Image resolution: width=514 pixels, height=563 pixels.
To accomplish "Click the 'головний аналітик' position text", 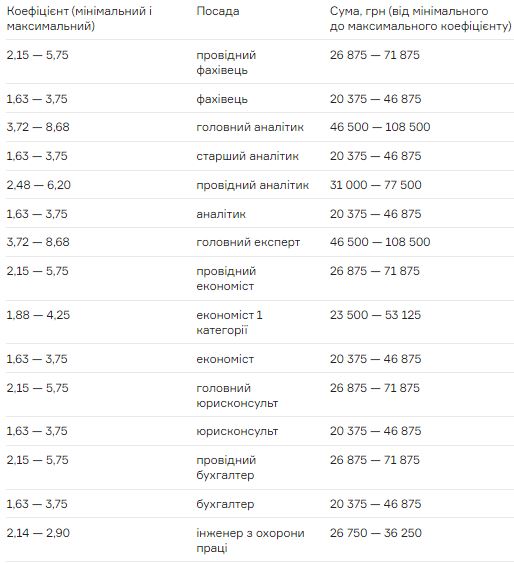I will tap(250, 127).
